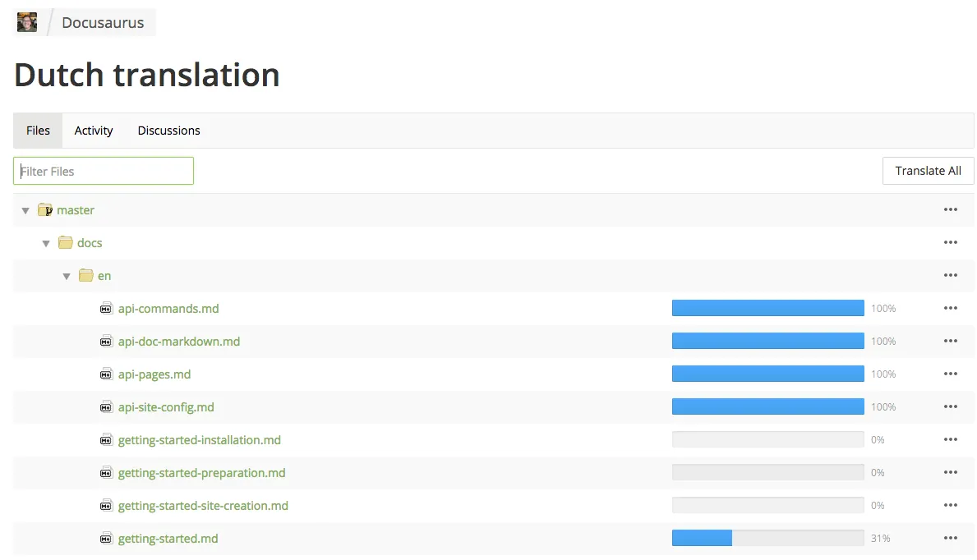This screenshot has width=977, height=560.
Task: Open more options menu for getting-started.md
Action: click(x=950, y=538)
